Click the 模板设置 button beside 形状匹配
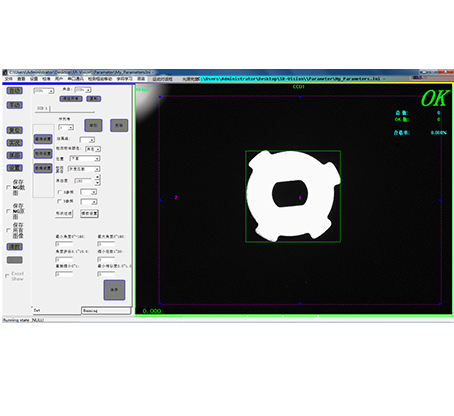 (x=89, y=213)
